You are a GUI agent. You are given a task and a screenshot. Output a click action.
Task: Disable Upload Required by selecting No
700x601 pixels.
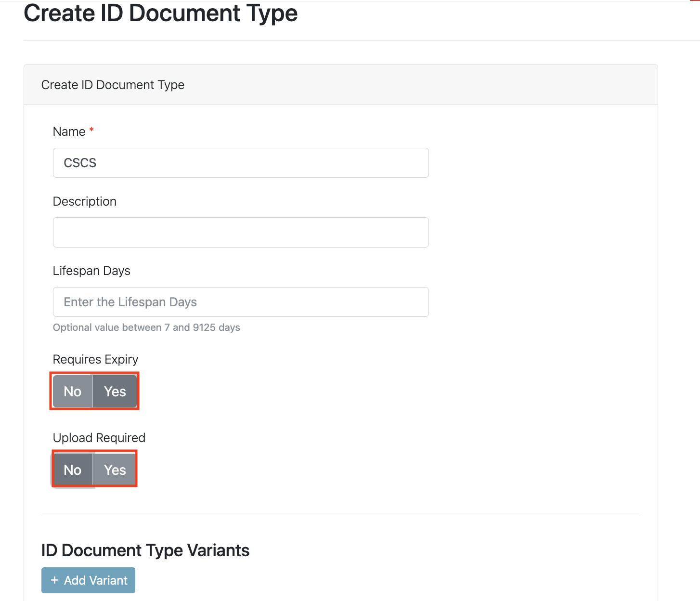(x=72, y=470)
